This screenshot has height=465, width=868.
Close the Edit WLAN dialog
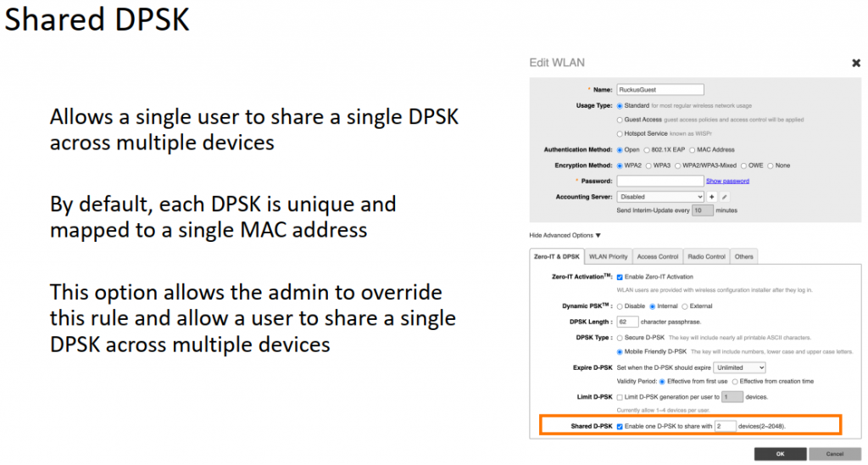855,63
